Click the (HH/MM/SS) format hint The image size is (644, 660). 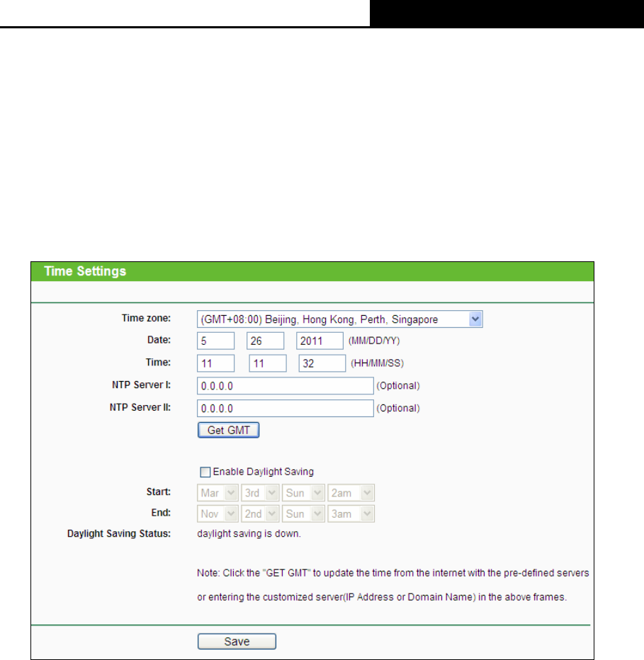coord(378,363)
